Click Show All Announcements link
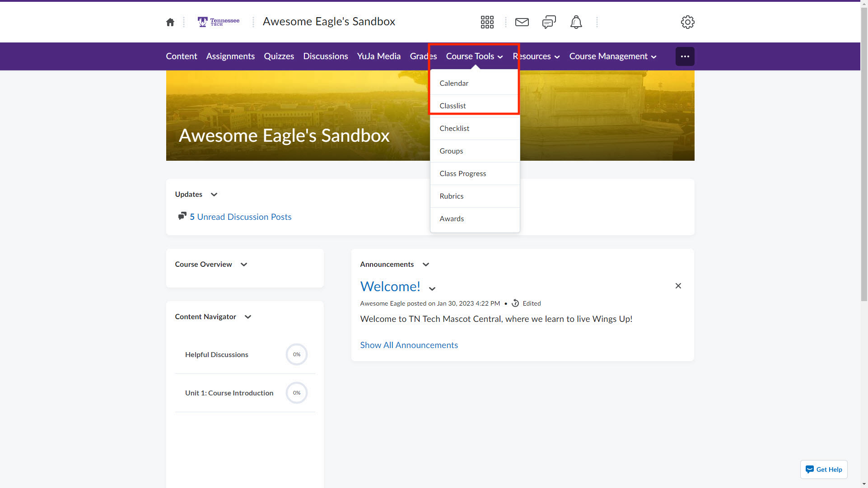 point(409,345)
